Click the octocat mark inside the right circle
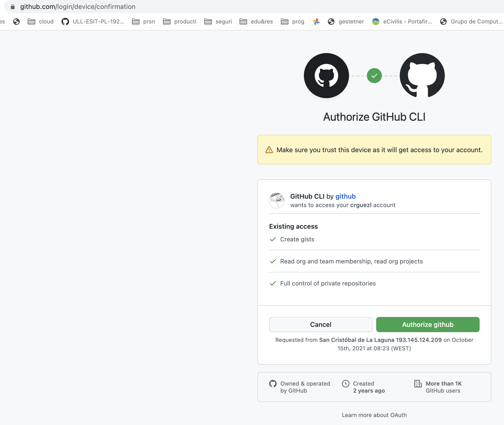Viewport: 504px width, 425px height. click(x=422, y=76)
